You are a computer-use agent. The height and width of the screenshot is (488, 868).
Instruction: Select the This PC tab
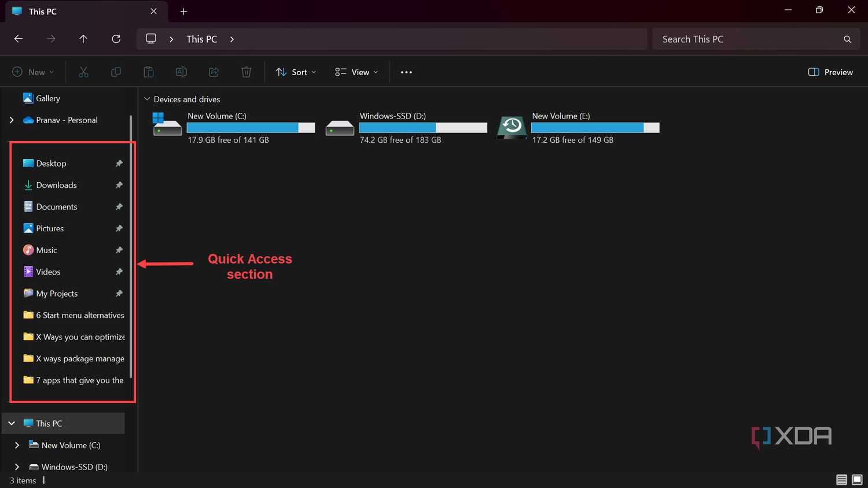tap(87, 12)
